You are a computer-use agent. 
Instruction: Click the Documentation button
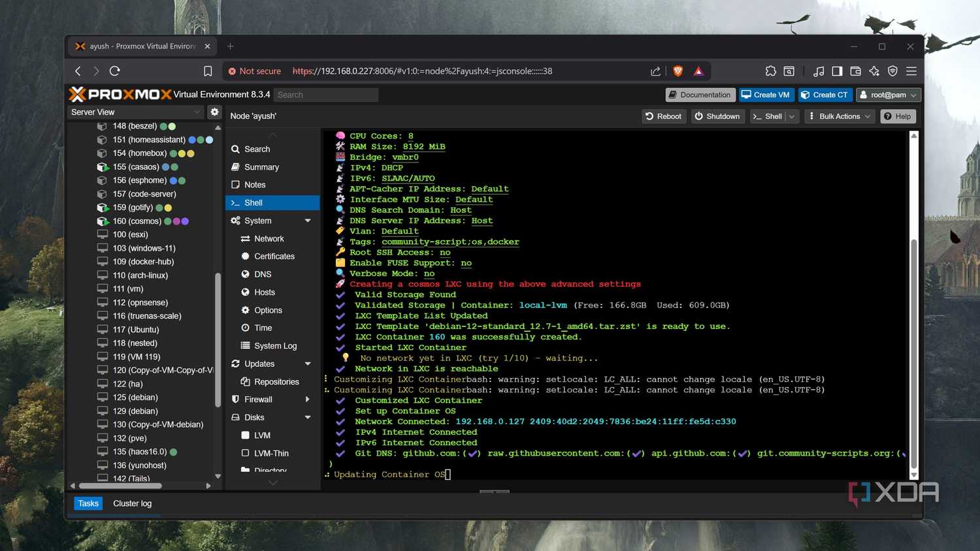pos(700,95)
